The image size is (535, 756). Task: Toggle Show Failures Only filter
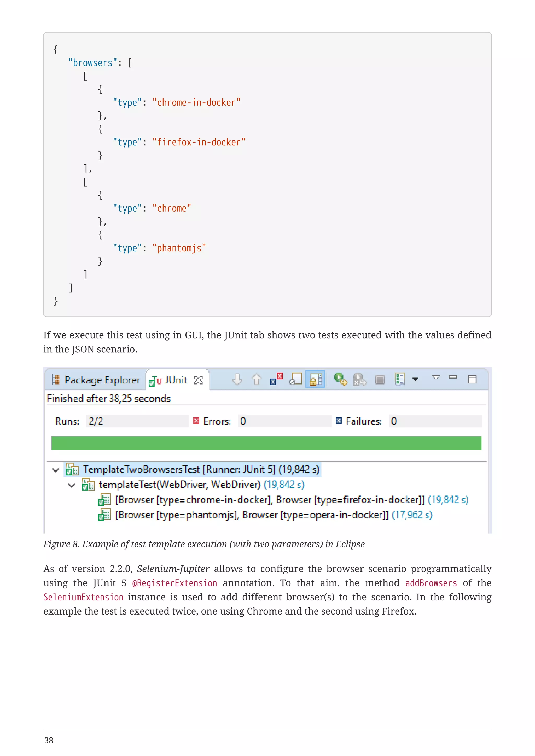pyautogui.click(x=276, y=379)
